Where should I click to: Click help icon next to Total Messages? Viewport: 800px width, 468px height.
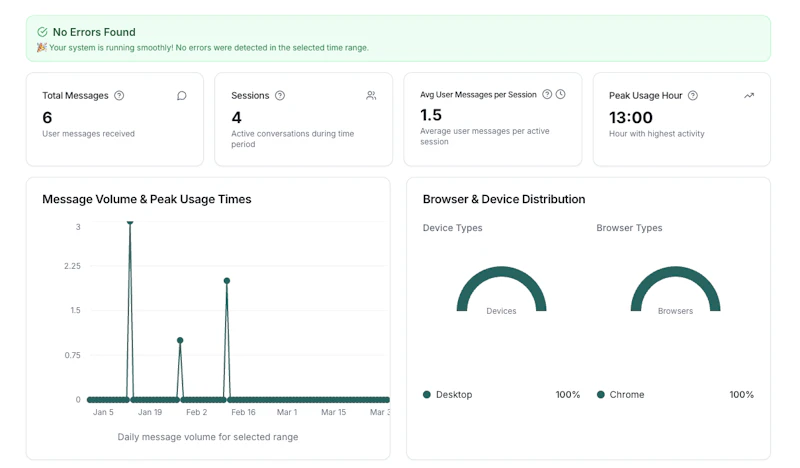(119, 95)
